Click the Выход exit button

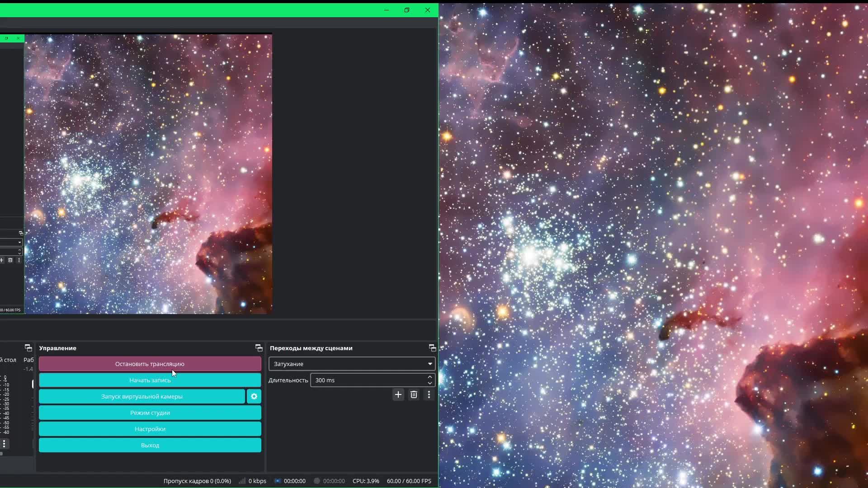(150, 445)
